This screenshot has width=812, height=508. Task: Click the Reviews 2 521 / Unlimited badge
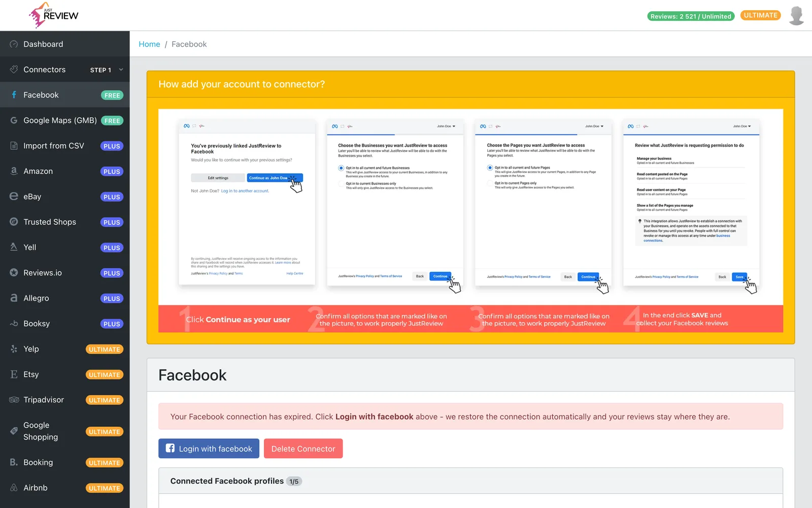tap(691, 16)
